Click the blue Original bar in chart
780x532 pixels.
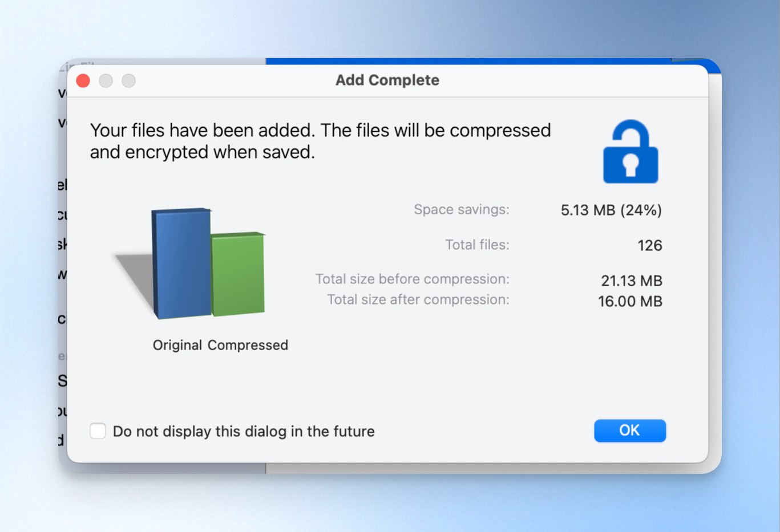[181, 263]
